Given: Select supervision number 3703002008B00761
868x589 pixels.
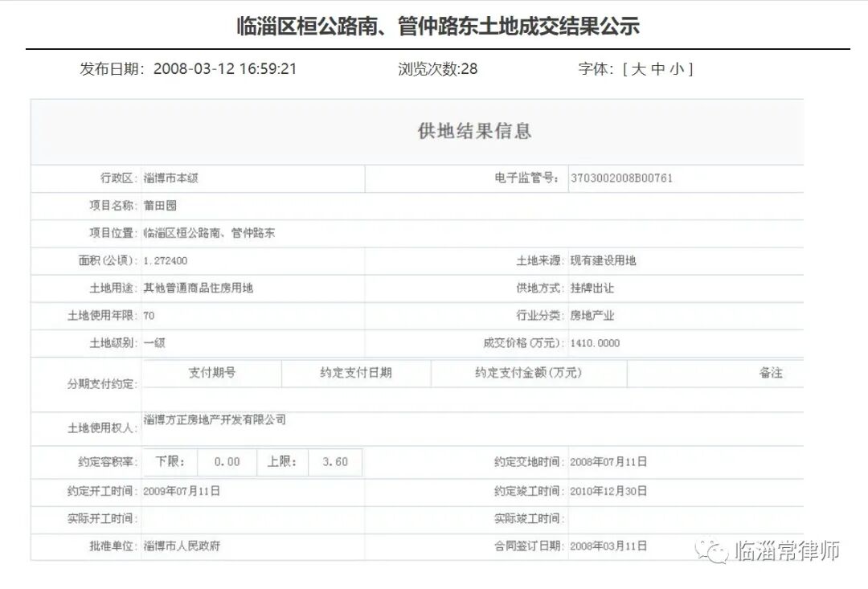Looking at the screenshot, I should coord(621,178).
